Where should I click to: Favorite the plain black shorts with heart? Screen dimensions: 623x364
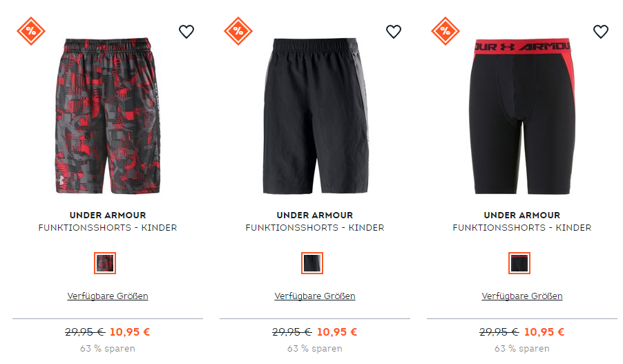coord(394,31)
